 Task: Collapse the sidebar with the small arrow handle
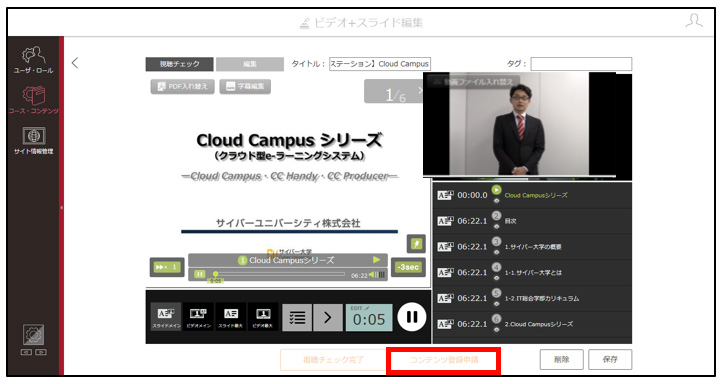(x=61, y=208)
